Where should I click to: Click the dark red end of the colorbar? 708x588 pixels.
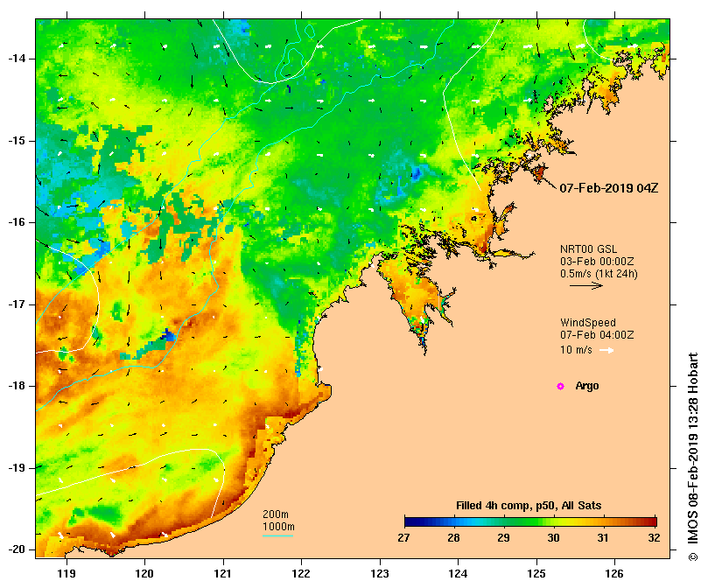pyautogui.click(x=652, y=521)
